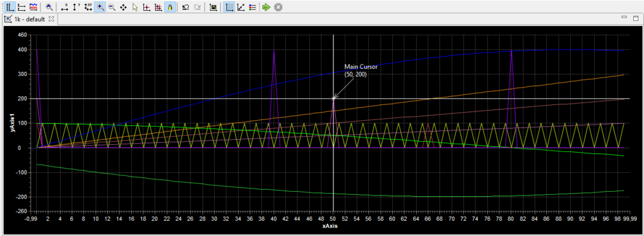This screenshot has width=644, height=236.
Task: Close the "1k - default" tab
Action: click(x=51, y=19)
